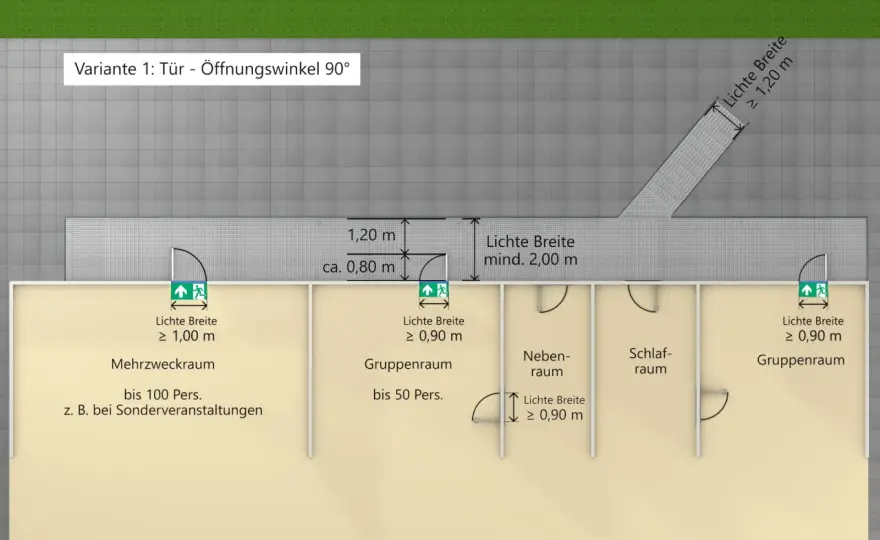The width and height of the screenshot is (880, 540).
Task: Click the Nebenraum door swing arc
Action: pyautogui.click(x=552, y=298)
